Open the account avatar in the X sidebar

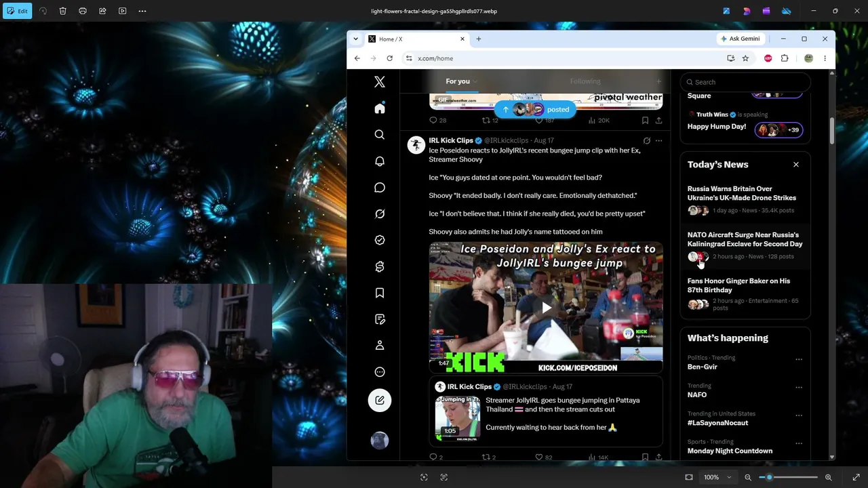pyautogui.click(x=380, y=441)
